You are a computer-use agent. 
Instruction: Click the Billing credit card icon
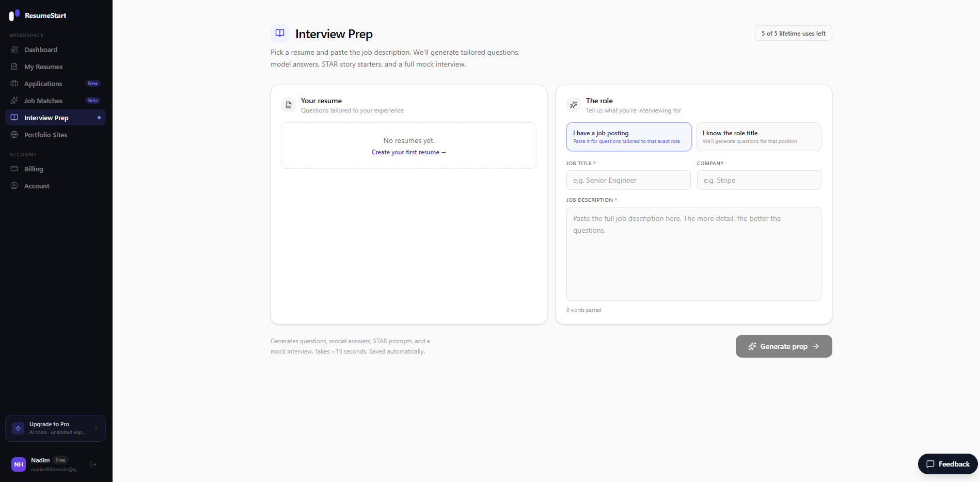click(x=14, y=169)
